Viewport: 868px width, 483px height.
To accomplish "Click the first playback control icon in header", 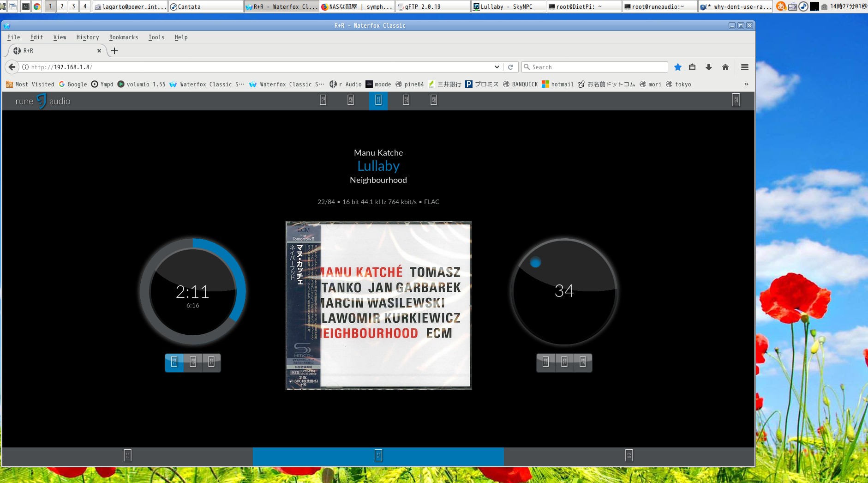I will (x=323, y=100).
